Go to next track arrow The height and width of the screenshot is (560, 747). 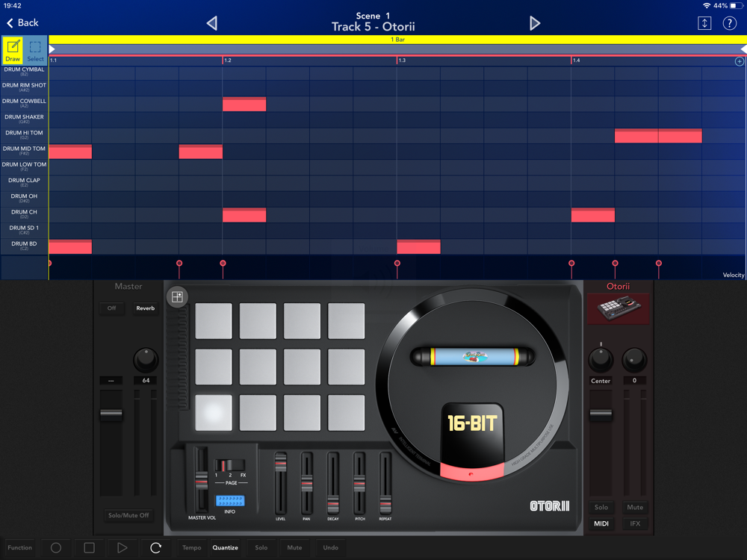[x=535, y=23]
